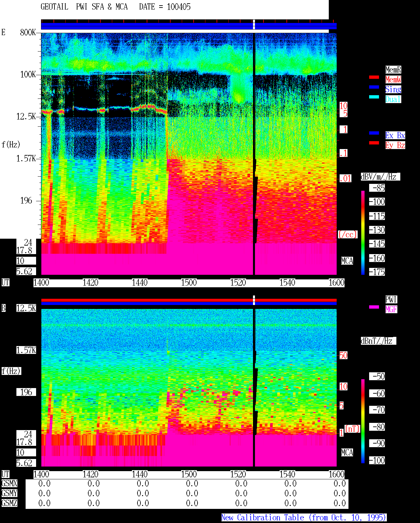Click the New Calibration Table link
Viewport: 420px width, 523px height.
304,517
